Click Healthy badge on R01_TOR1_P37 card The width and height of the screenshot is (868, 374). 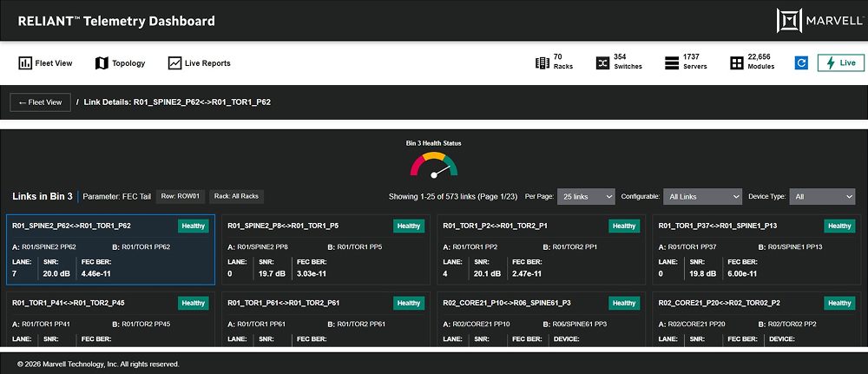tap(839, 226)
